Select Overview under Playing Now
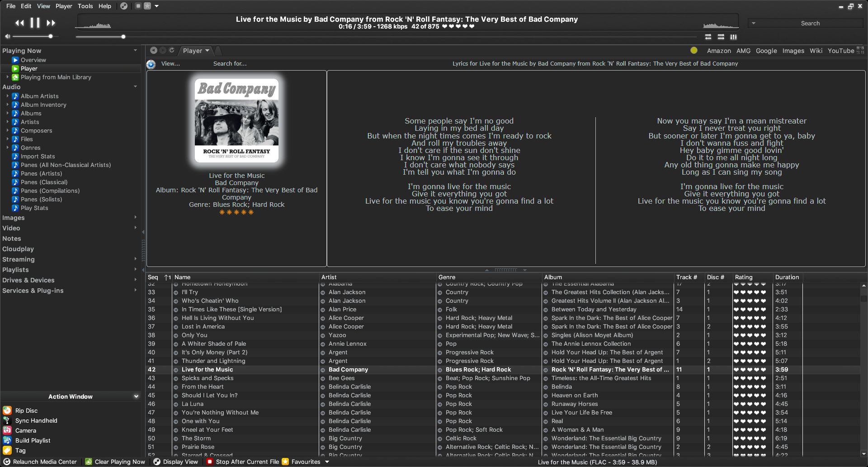 33,60
